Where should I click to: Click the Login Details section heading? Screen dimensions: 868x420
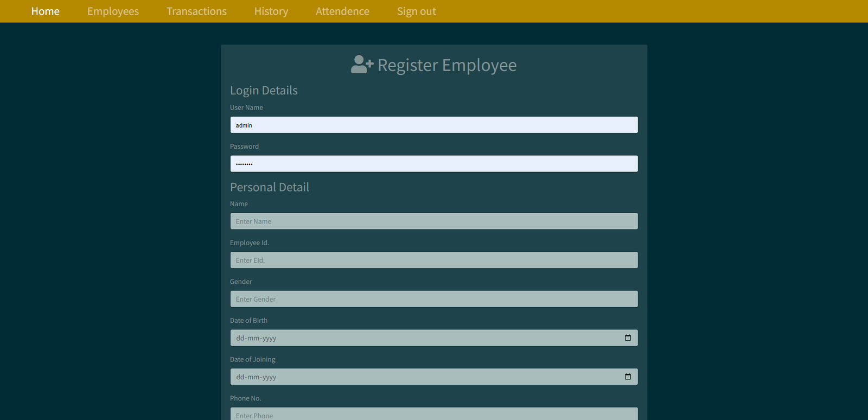[264, 91]
